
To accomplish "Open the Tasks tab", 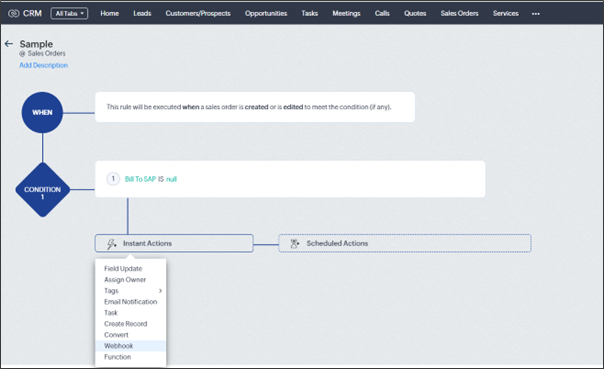I will [309, 13].
